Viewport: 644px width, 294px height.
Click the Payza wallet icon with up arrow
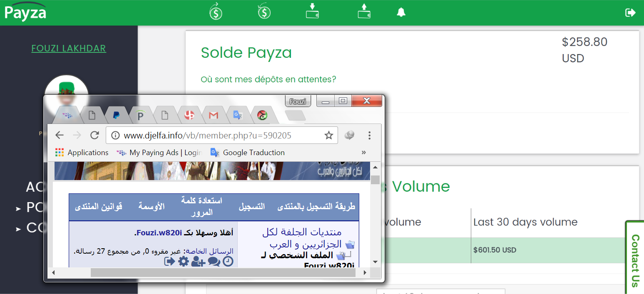click(364, 11)
